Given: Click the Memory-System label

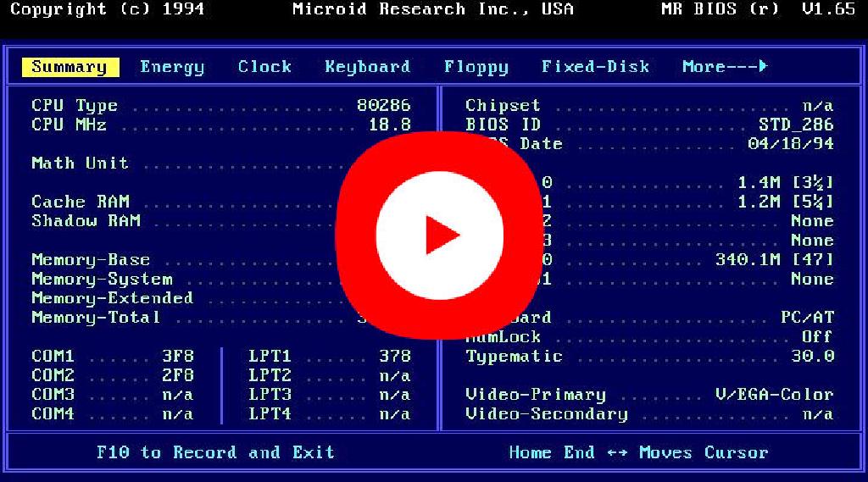Looking at the screenshot, I should (102, 279).
